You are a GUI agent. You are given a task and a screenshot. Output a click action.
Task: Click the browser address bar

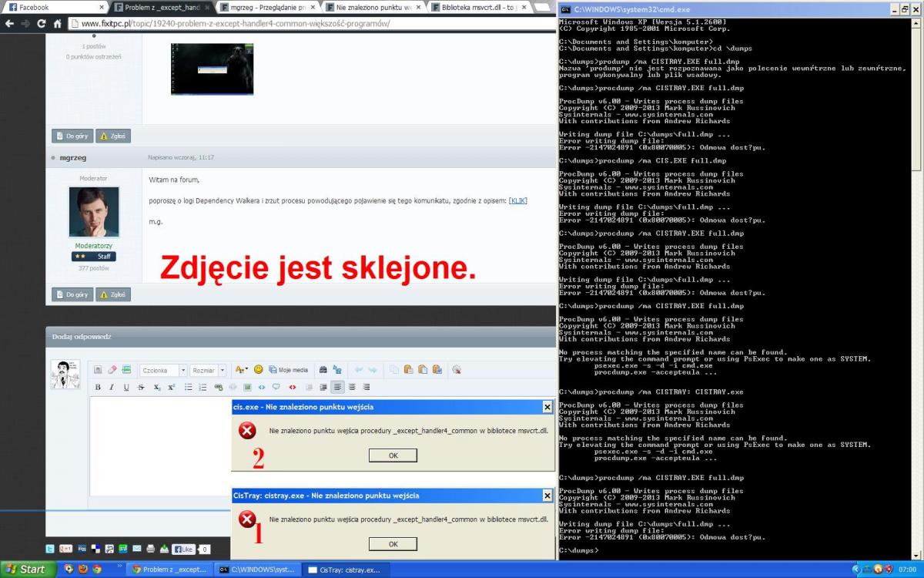(x=311, y=24)
